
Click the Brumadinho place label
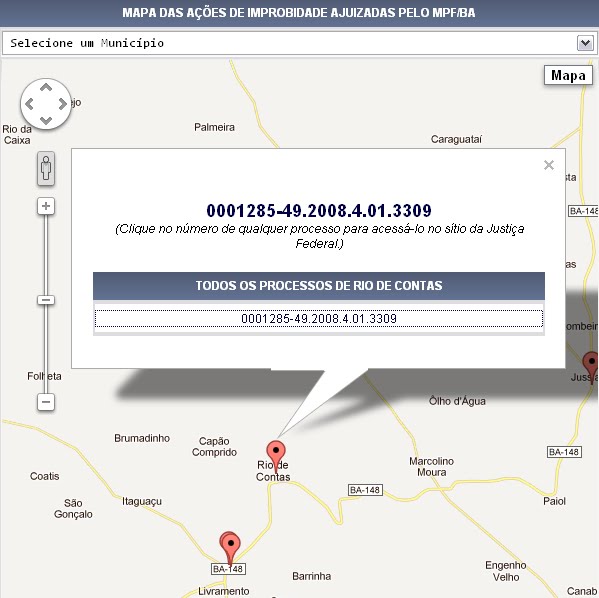point(142,438)
